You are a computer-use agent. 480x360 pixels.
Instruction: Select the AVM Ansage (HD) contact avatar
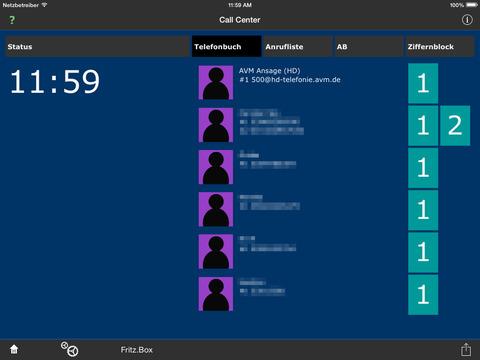coord(216,83)
